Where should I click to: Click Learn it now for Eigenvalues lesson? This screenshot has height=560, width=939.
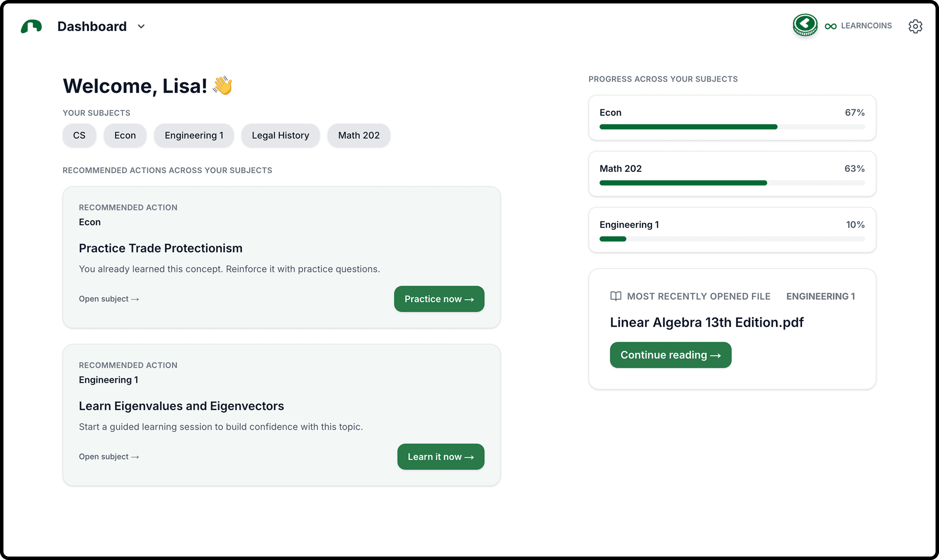click(441, 457)
